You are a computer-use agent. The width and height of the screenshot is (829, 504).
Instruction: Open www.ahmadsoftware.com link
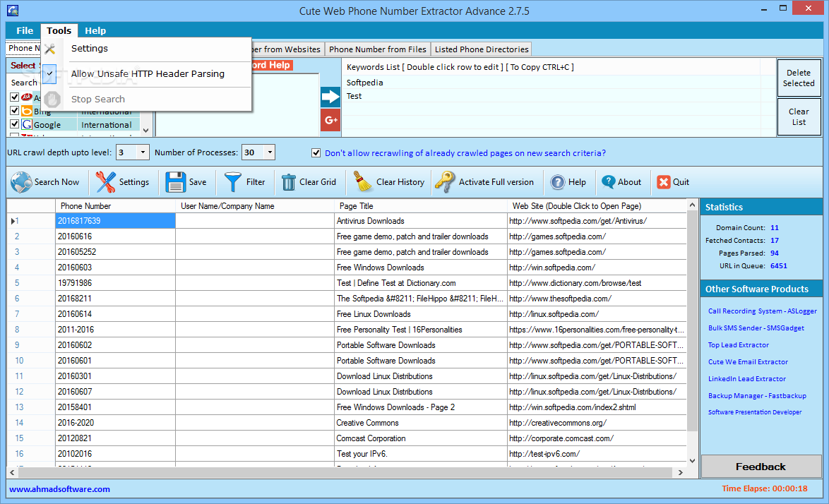tap(60, 489)
